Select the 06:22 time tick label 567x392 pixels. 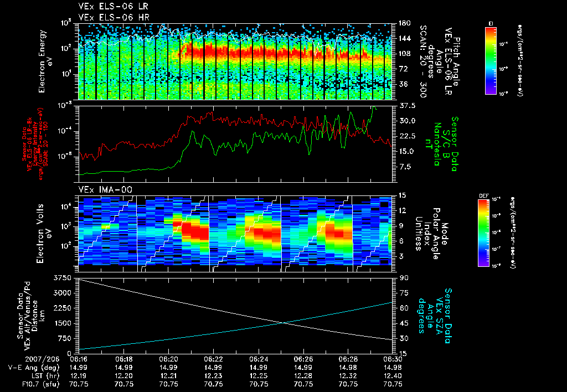pyautogui.click(x=213, y=359)
